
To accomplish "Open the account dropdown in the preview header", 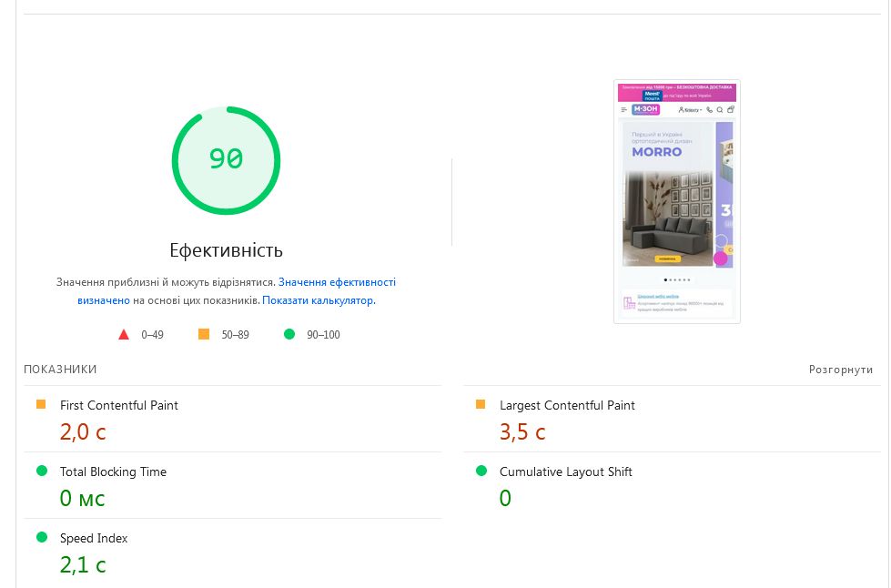I will [x=691, y=110].
